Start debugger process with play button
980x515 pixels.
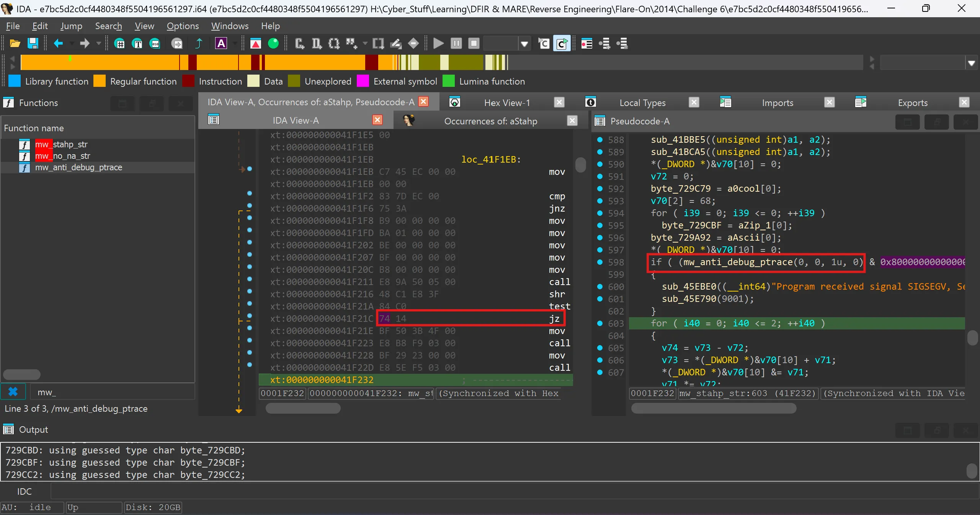(x=438, y=44)
